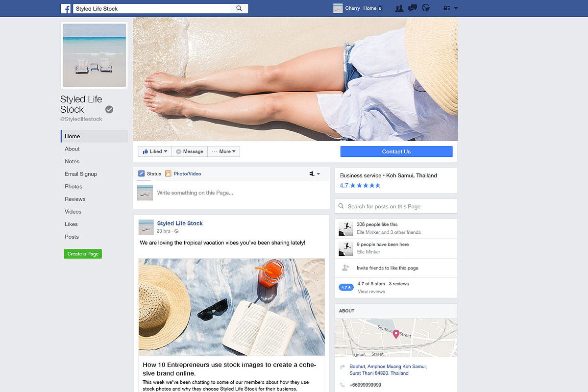The image size is (588, 392).
Task: Click the Home notification count badge 5
Action: click(380, 8)
